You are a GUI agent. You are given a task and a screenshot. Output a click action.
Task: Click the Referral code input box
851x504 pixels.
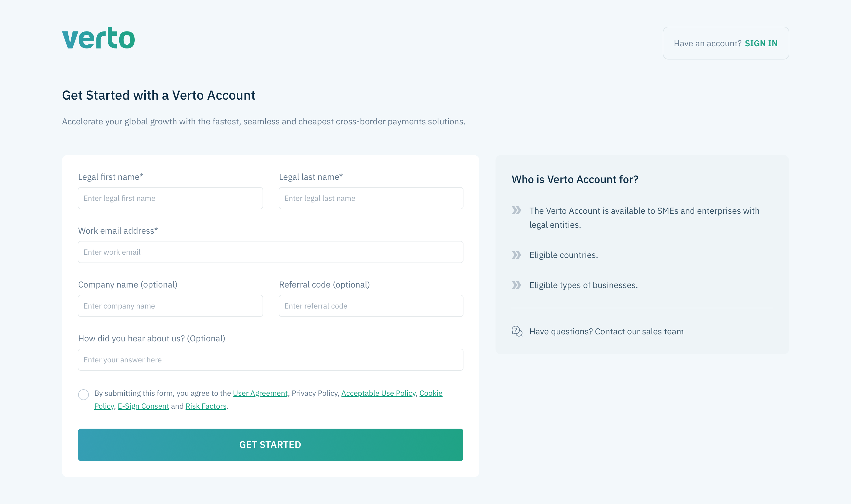(371, 306)
